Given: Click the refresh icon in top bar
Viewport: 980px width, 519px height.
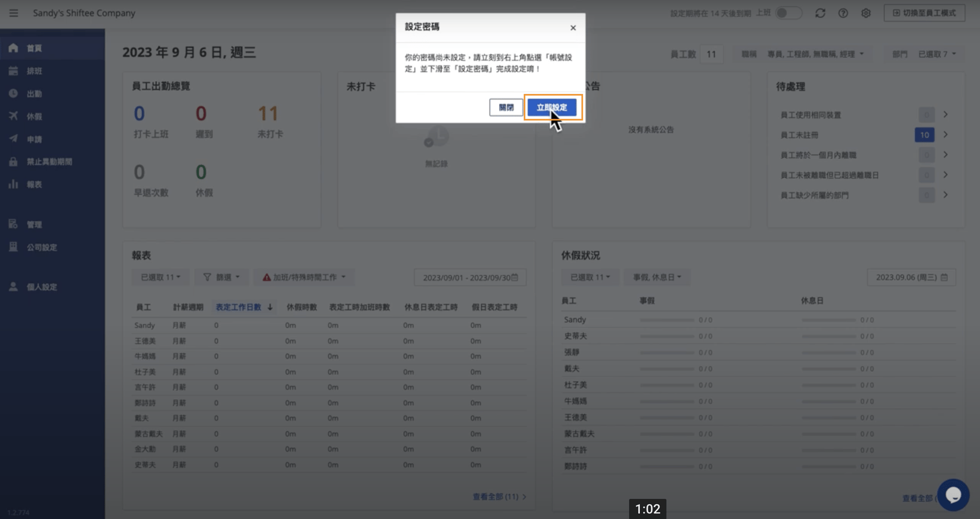Looking at the screenshot, I should [820, 13].
